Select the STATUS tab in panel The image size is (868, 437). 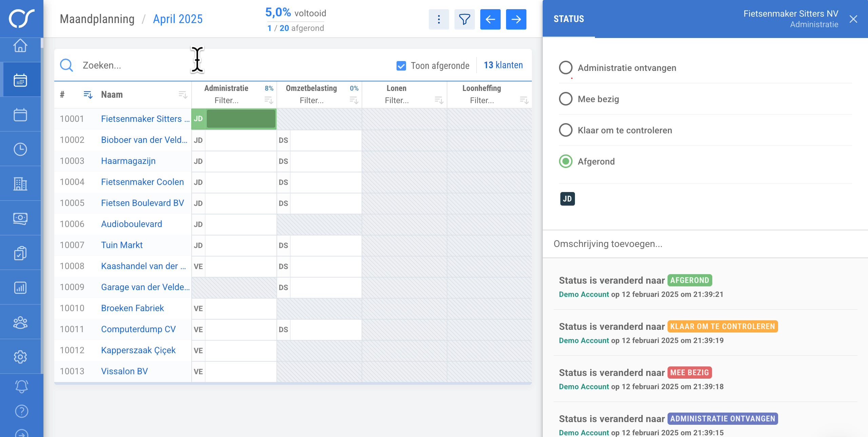point(569,19)
